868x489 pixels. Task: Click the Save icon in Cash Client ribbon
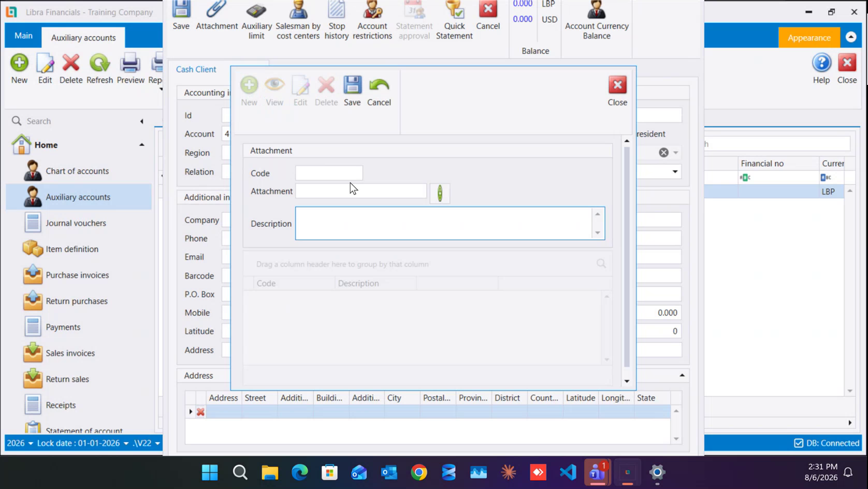[181, 16]
